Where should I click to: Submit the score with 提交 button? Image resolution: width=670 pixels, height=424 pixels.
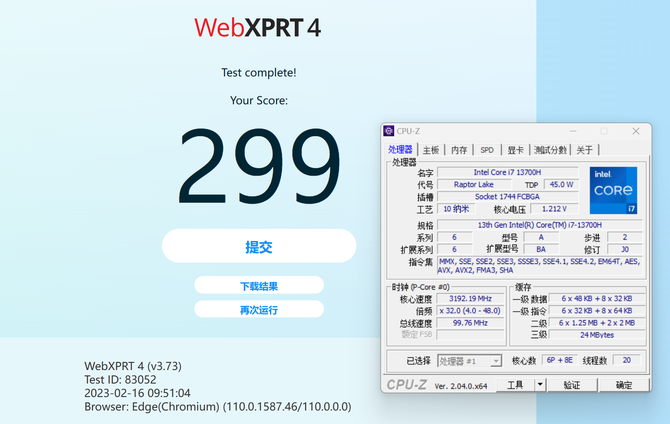(x=259, y=246)
